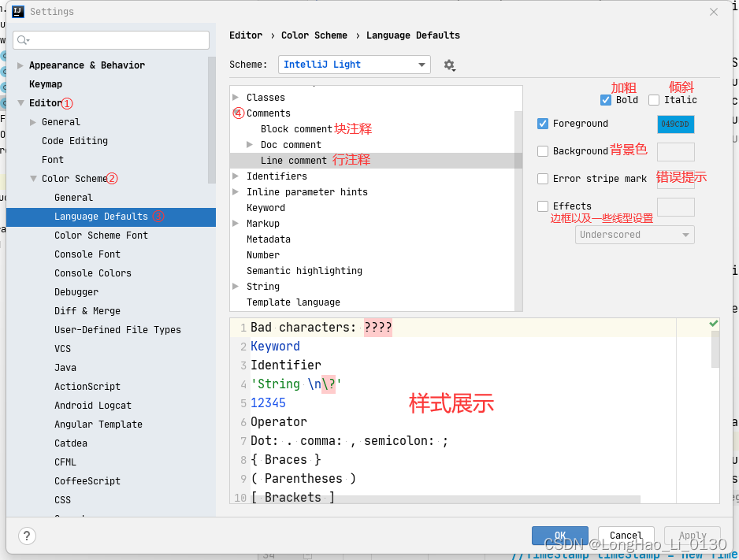Expand the Identifiers category

236,176
